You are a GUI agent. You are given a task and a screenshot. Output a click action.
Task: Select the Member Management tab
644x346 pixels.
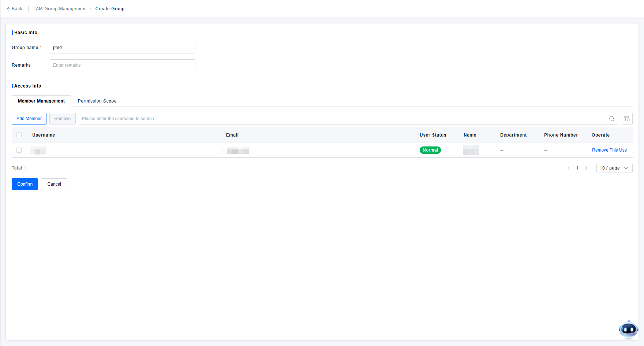tap(41, 101)
